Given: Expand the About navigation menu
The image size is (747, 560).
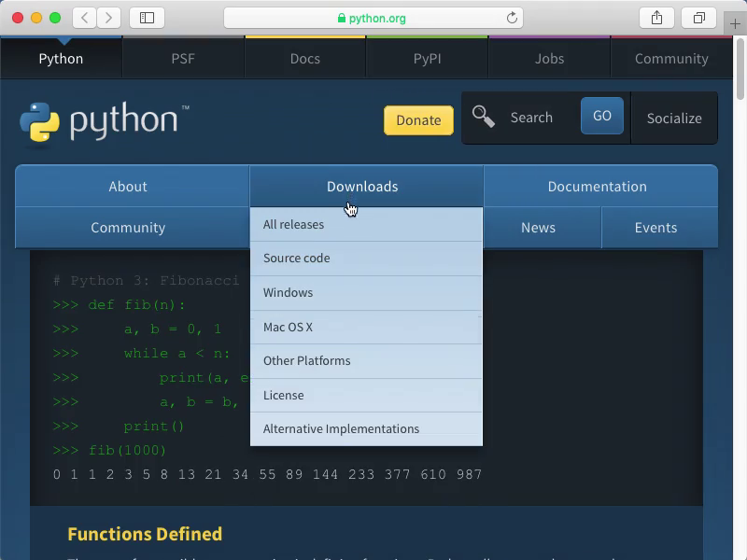Looking at the screenshot, I should tap(128, 187).
